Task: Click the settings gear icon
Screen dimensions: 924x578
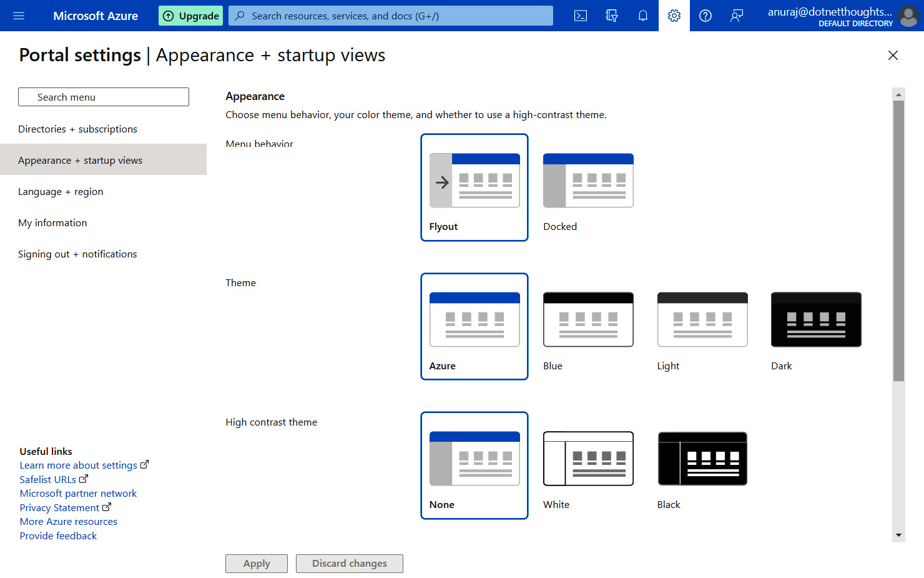Action: click(x=674, y=16)
